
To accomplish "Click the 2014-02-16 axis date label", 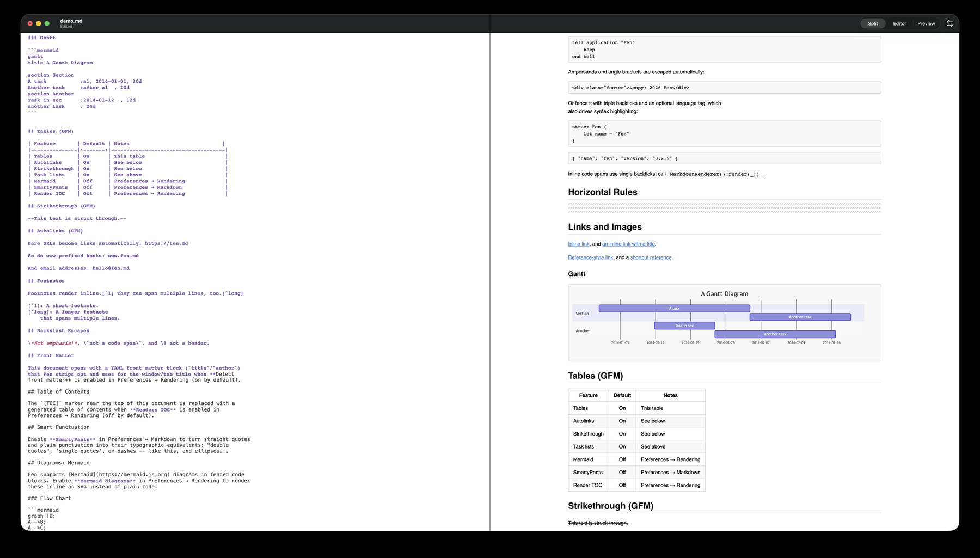I will pos(831,343).
